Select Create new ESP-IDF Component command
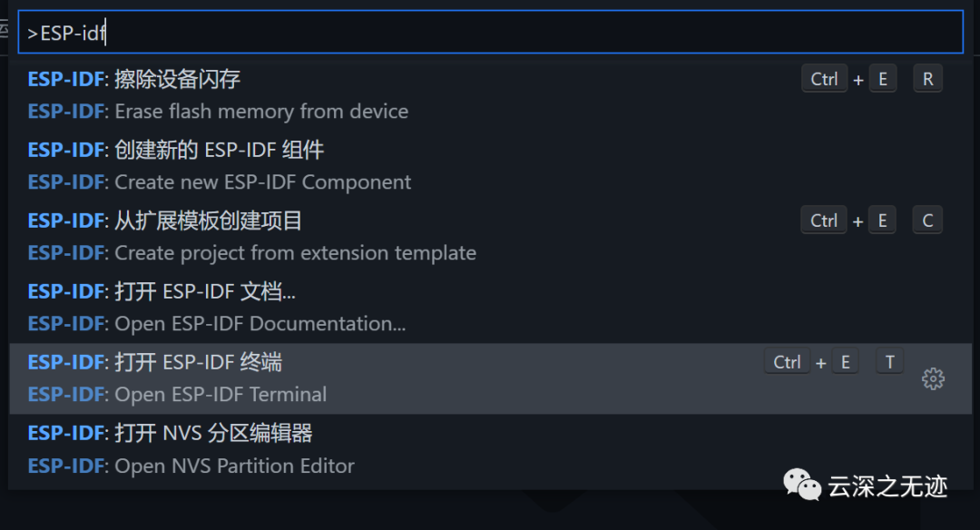Screen dimensions: 980x530 [x=491, y=166]
